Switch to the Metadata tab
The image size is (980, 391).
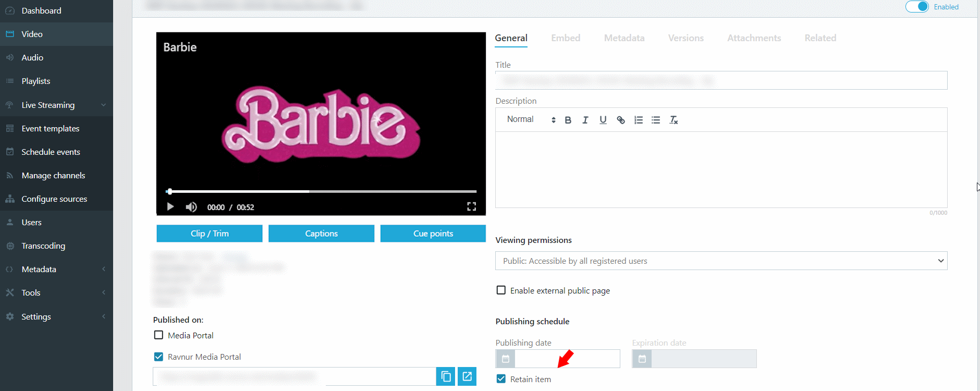624,38
